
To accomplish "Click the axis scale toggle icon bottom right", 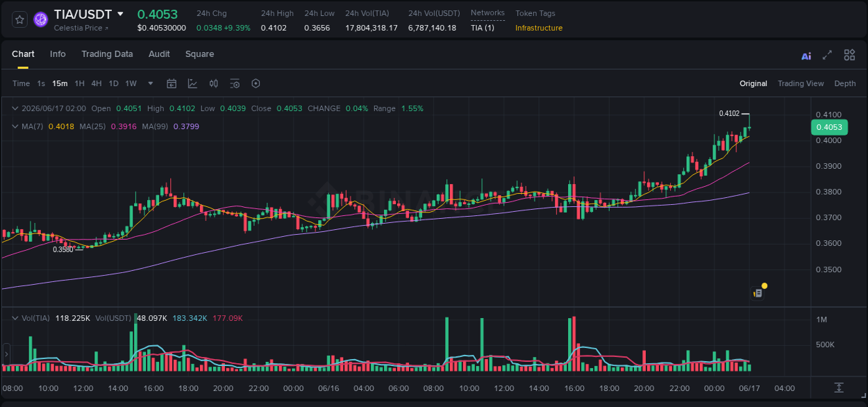I will point(839,387).
